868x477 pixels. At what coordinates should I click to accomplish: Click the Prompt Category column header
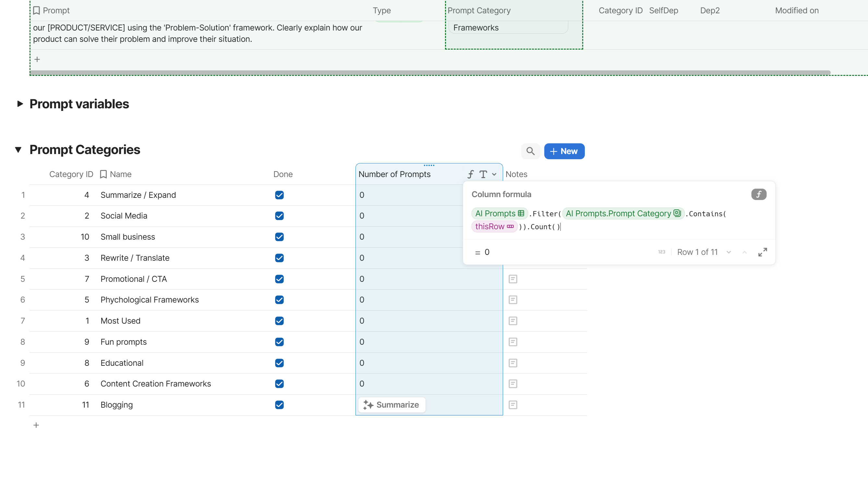click(479, 10)
